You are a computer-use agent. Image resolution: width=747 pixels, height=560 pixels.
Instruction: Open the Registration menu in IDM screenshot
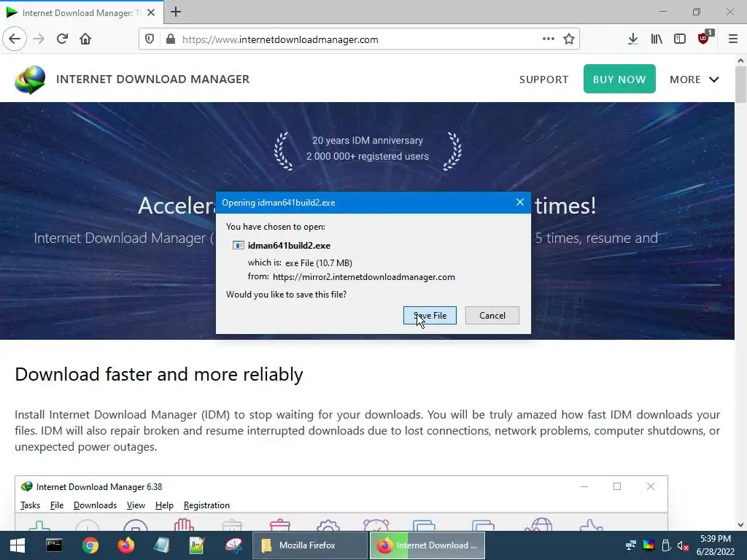[206, 505]
